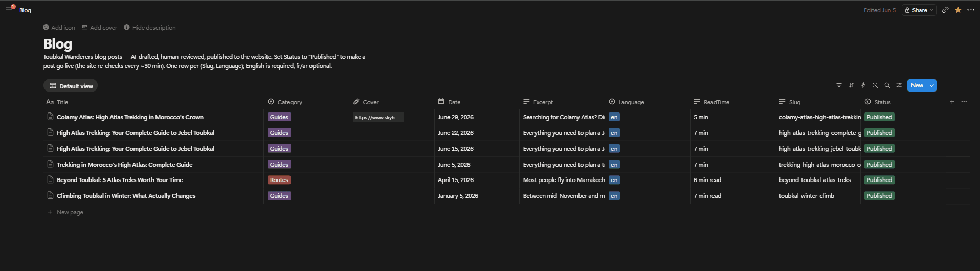Click the page icon of Beyond Toubkal row
The image size is (980, 271).
pyautogui.click(x=50, y=179)
